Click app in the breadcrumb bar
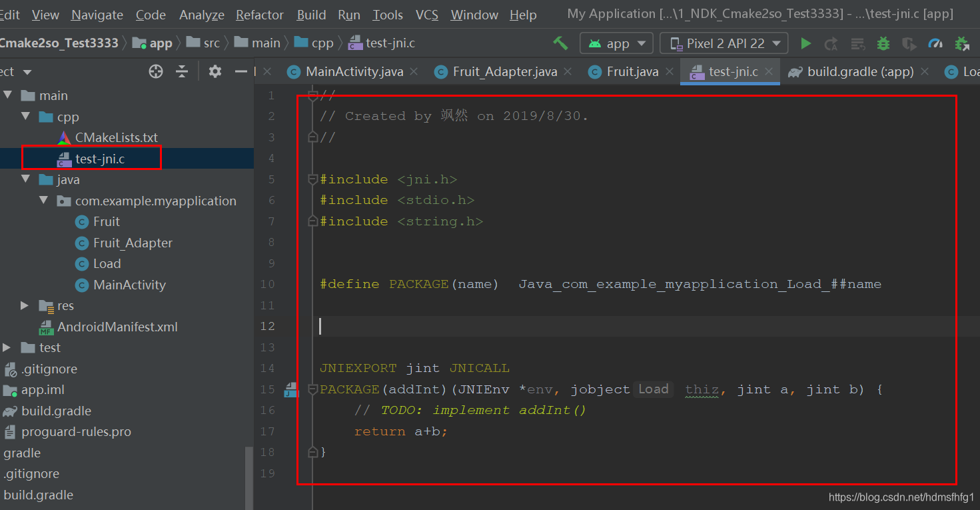The image size is (980, 510). [x=153, y=43]
